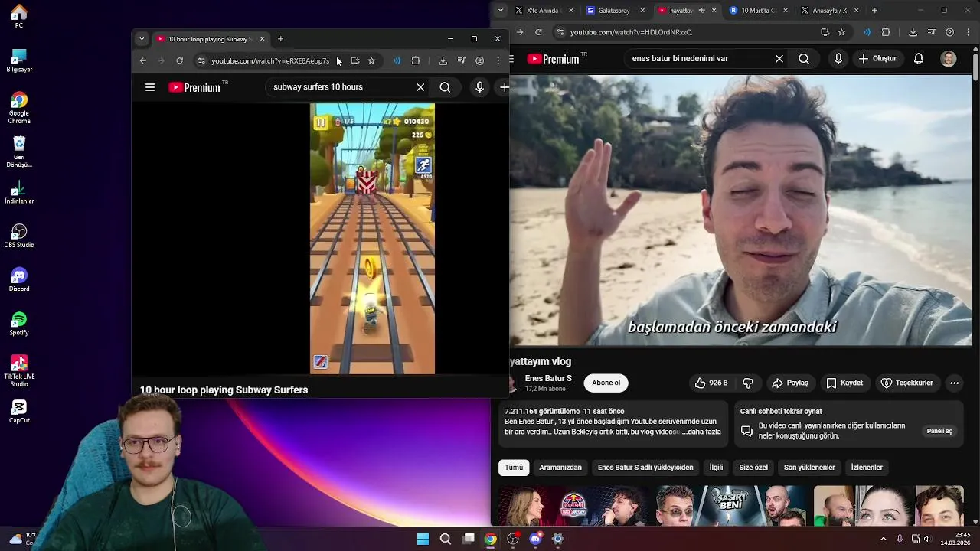Open more actions ellipsis beside Teşekkürler

click(x=954, y=383)
